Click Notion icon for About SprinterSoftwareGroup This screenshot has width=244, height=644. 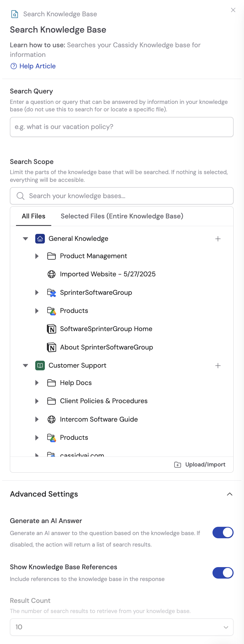[x=52, y=347]
